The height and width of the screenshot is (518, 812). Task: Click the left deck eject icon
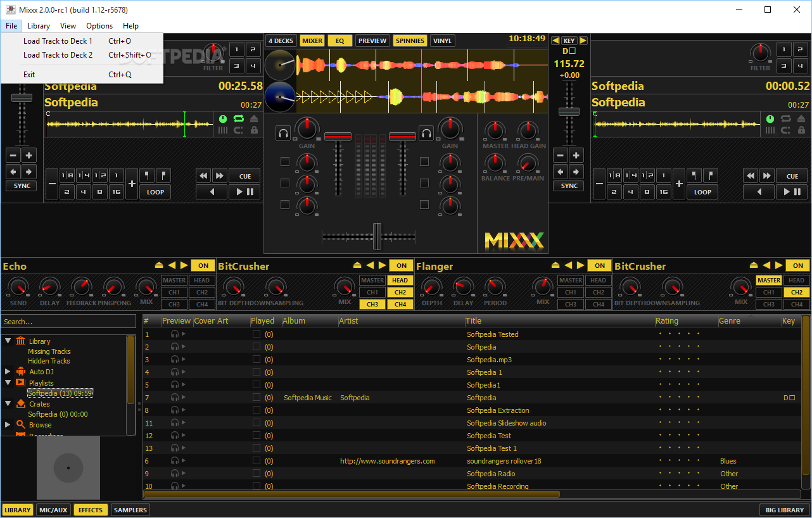254,118
